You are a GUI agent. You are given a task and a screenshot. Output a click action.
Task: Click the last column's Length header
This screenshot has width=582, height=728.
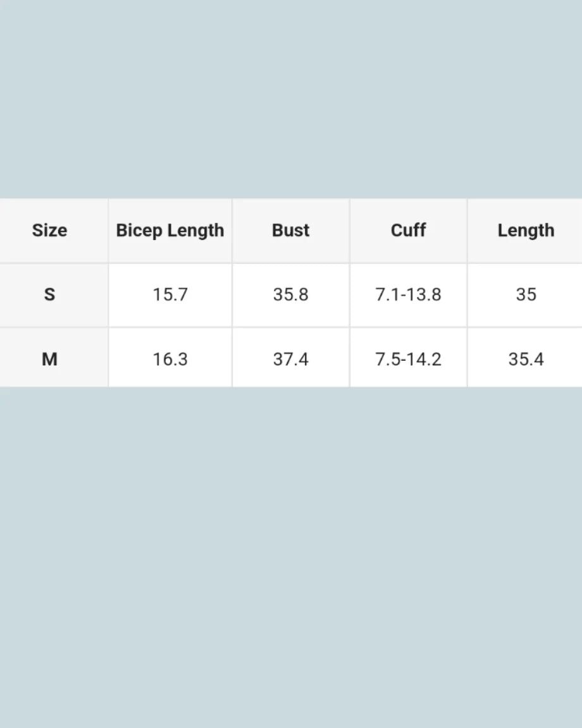526,230
